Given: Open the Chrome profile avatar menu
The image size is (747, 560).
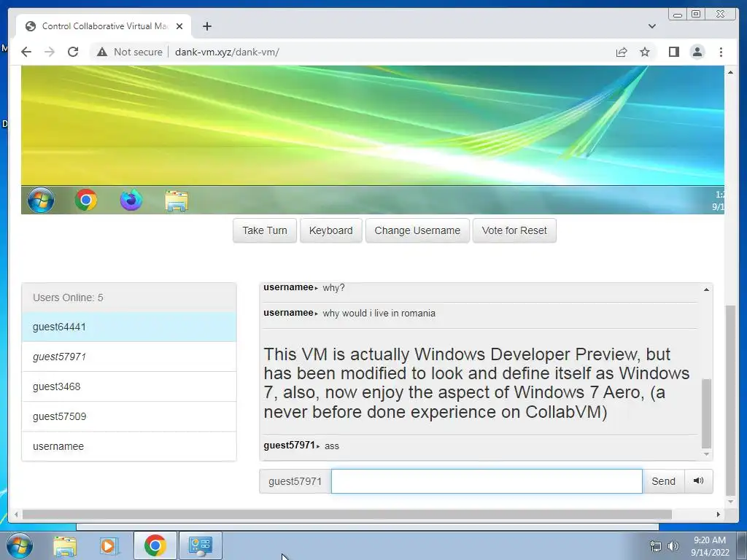Looking at the screenshot, I should click(x=697, y=52).
